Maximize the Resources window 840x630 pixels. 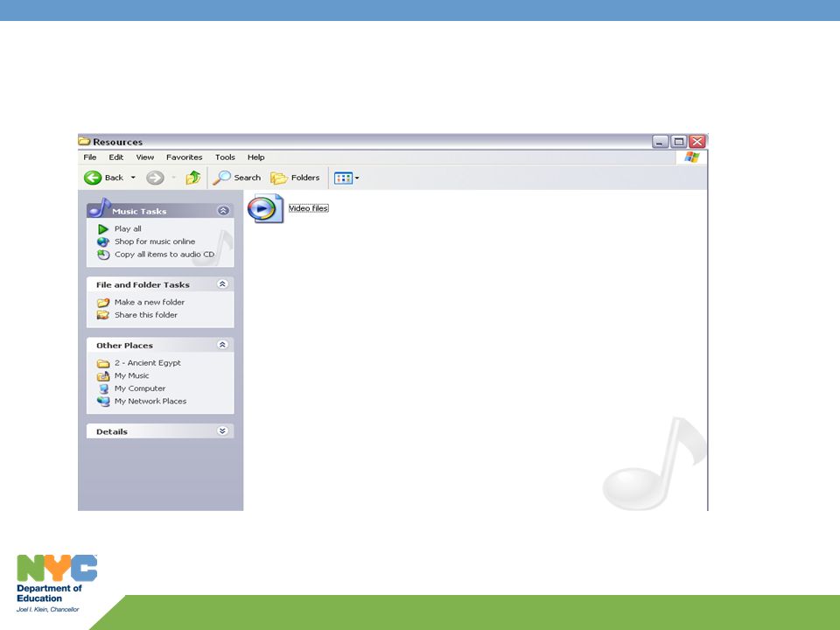[x=679, y=142]
